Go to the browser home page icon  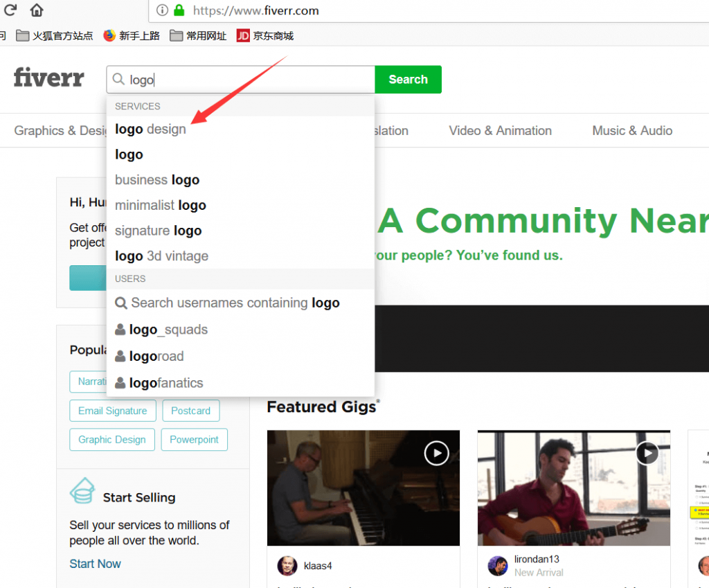click(37, 10)
